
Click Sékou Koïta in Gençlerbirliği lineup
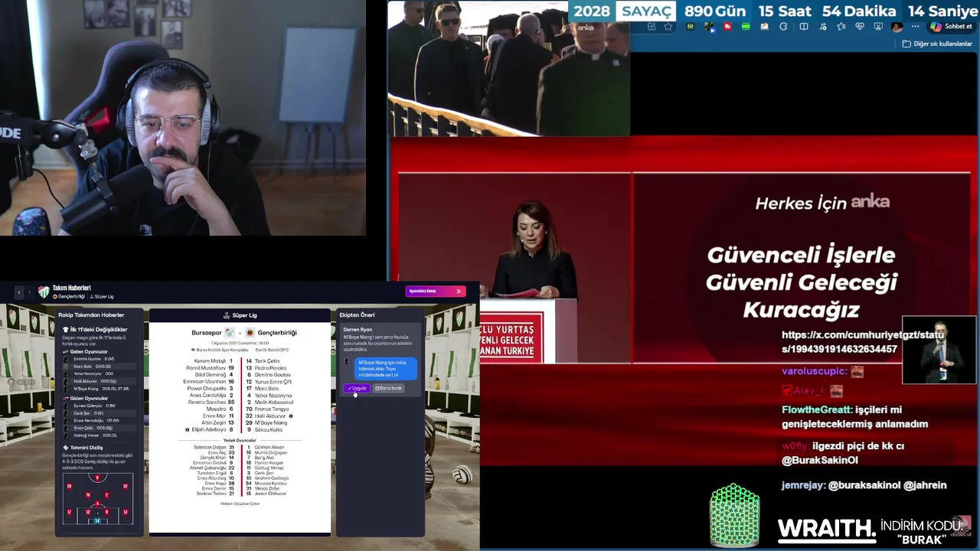click(x=269, y=429)
